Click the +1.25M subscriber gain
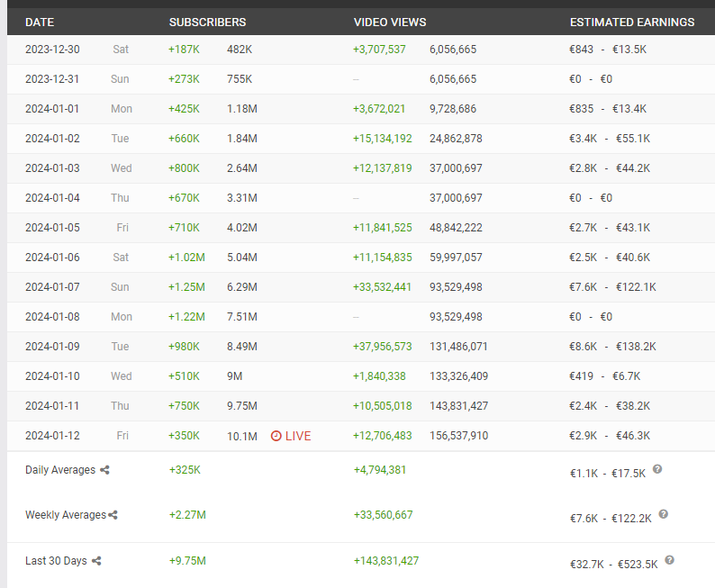Screen dimensions: 715x588 [186, 286]
